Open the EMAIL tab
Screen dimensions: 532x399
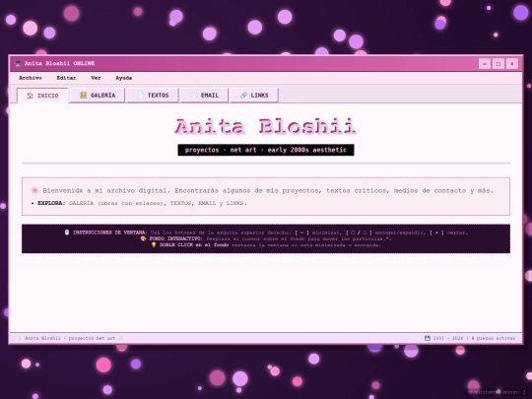(x=204, y=95)
